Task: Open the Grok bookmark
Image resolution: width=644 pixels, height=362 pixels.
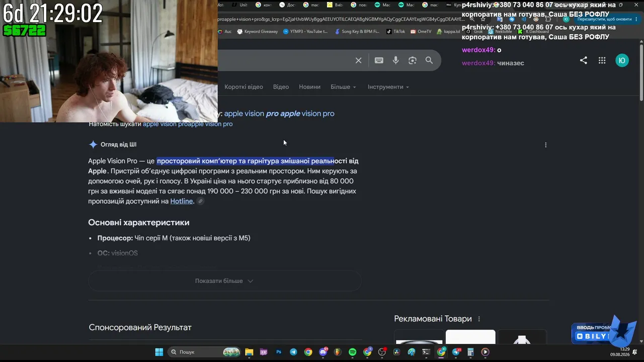Action: click(474, 32)
